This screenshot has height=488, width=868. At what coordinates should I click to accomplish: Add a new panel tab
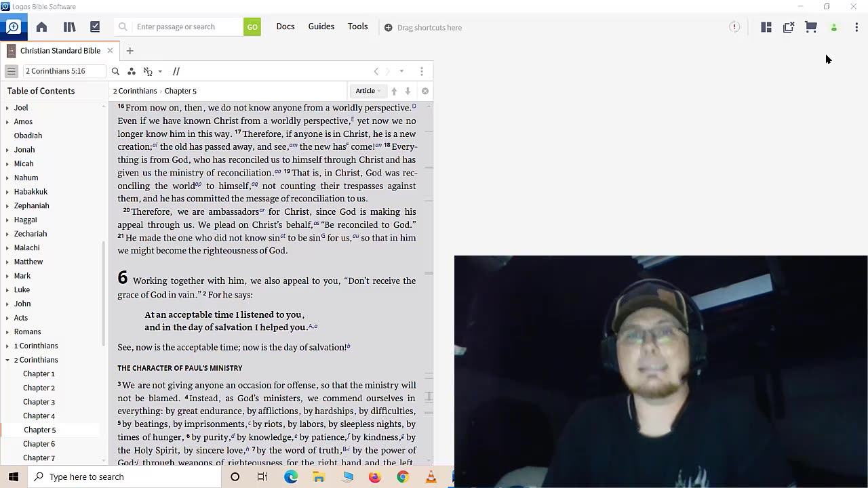(x=130, y=51)
